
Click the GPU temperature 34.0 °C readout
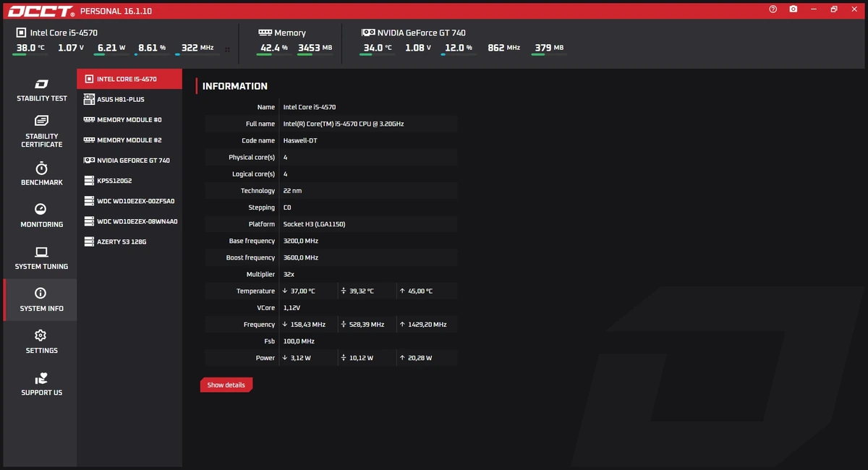pos(378,48)
